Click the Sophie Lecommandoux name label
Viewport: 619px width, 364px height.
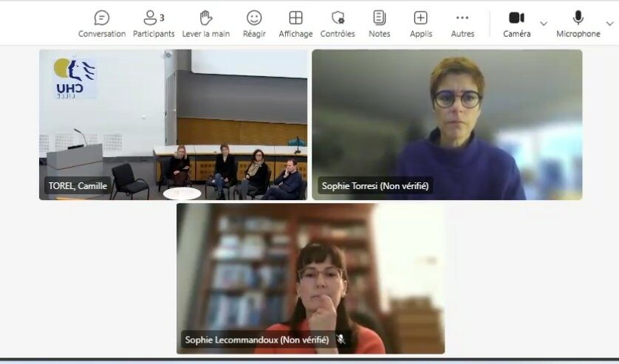(256, 340)
